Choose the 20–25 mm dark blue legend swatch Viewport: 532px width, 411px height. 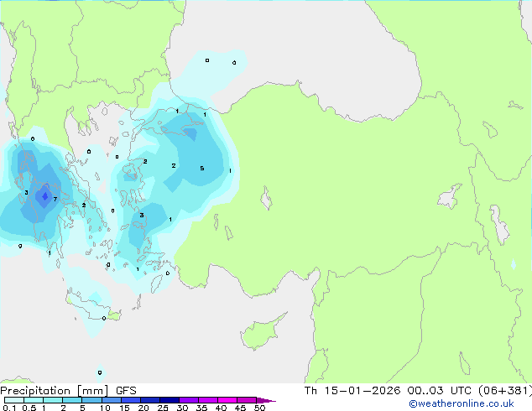149,400
